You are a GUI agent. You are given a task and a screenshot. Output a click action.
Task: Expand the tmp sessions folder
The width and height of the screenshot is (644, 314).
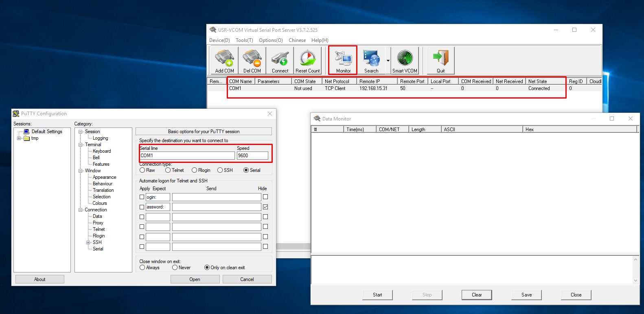click(x=19, y=138)
